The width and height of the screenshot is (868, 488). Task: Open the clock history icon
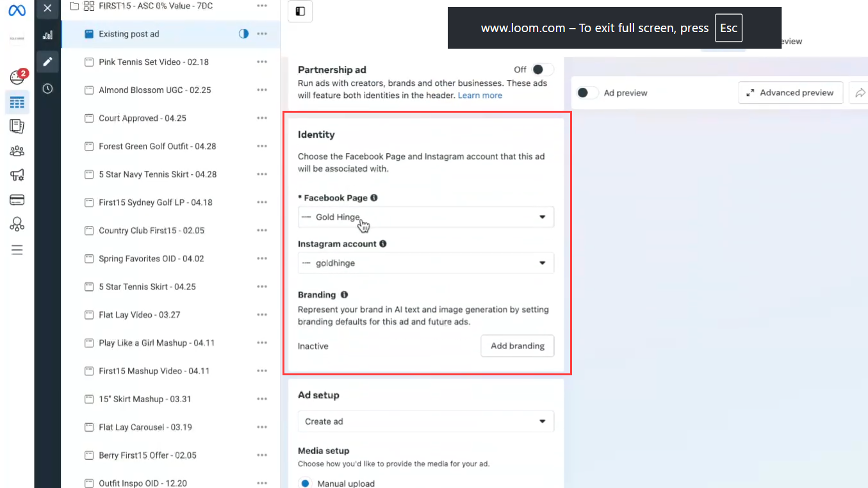[47, 88]
